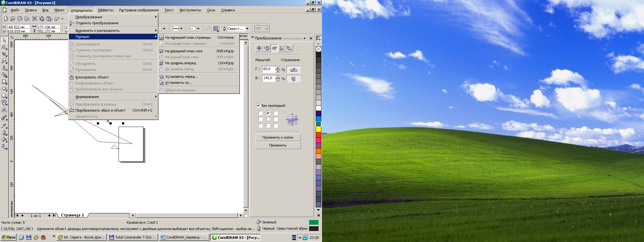Select the Crop tool in toolbox
Viewport: 644px width, 242px height.
[4, 54]
